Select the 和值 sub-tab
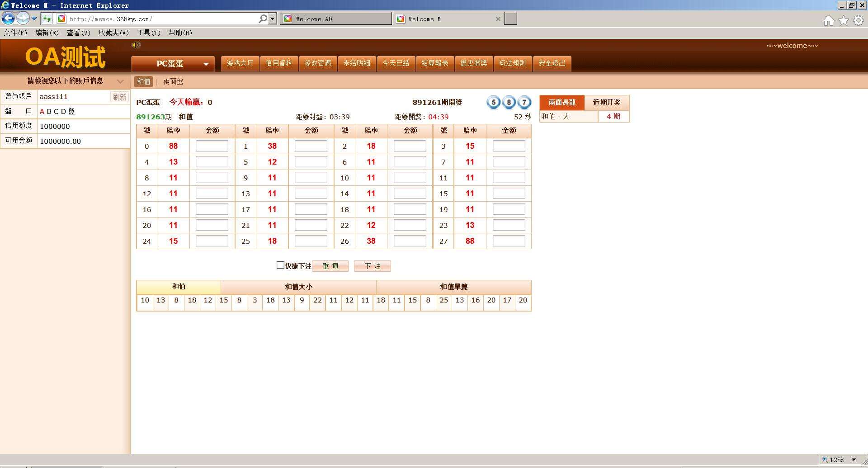Viewport: 868px width, 468px height. tap(144, 81)
